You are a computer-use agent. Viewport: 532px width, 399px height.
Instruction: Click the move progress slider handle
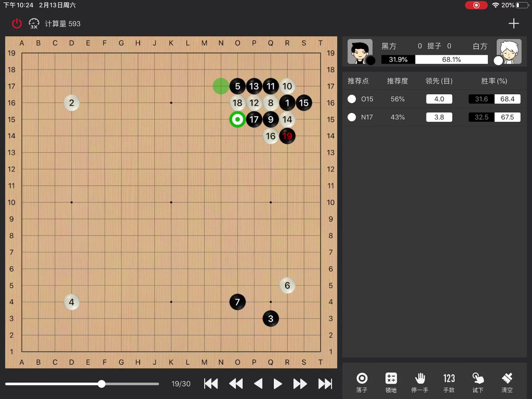click(102, 384)
